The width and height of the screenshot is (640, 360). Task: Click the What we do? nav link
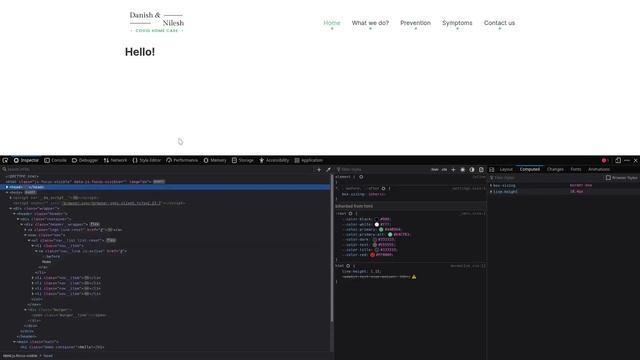pos(370,23)
